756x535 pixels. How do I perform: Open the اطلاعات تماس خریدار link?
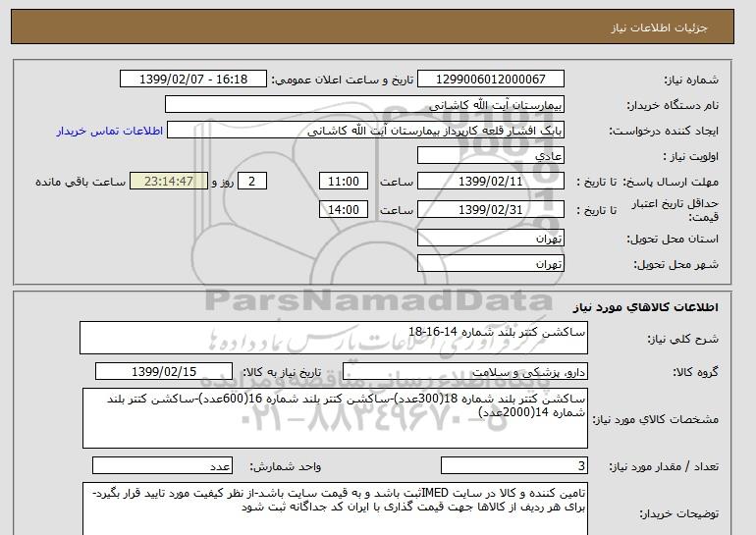pyautogui.click(x=109, y=131)
